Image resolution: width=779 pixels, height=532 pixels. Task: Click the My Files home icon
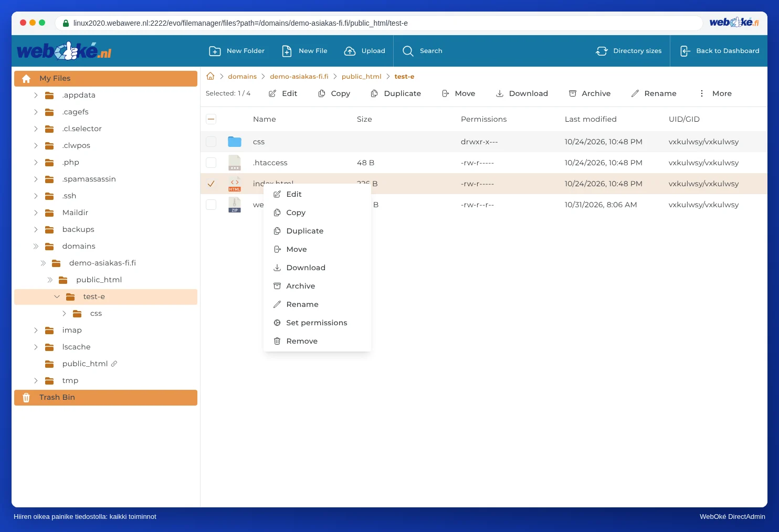[26, 79]
